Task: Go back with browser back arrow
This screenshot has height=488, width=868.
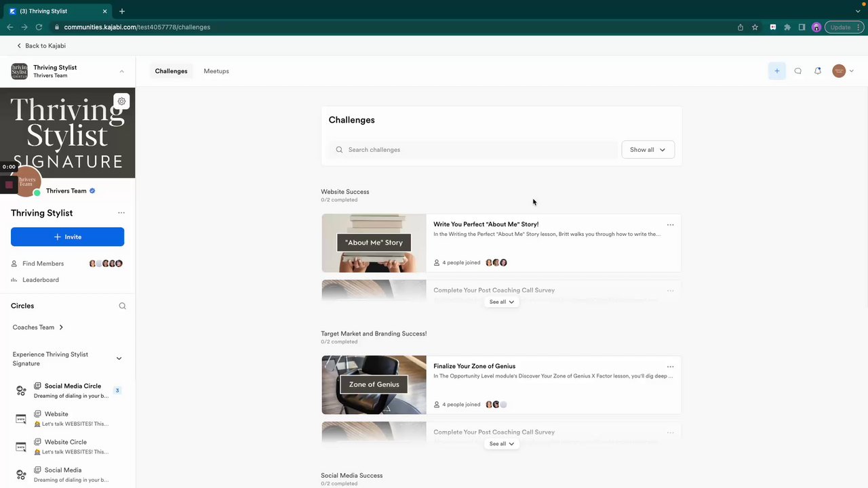Action: (9, 27)
